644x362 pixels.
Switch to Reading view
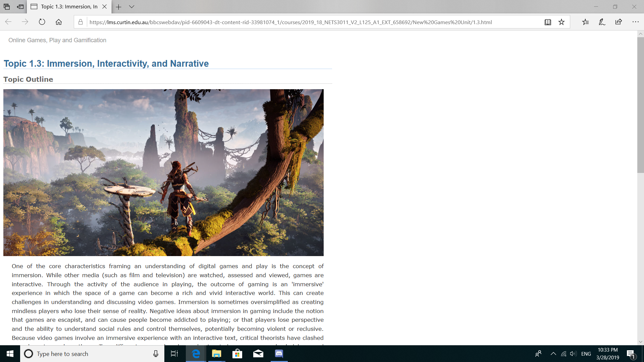coord(548,22)
